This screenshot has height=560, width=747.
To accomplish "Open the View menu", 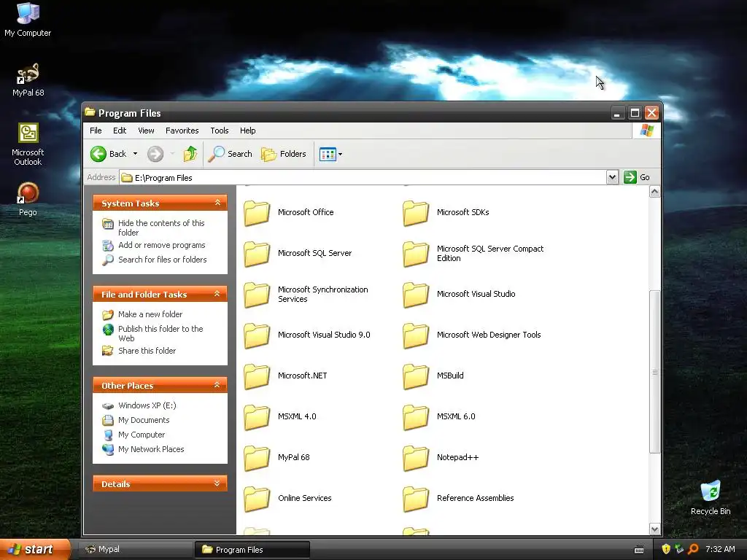I will pyautogui.click(x=146, y=131).
